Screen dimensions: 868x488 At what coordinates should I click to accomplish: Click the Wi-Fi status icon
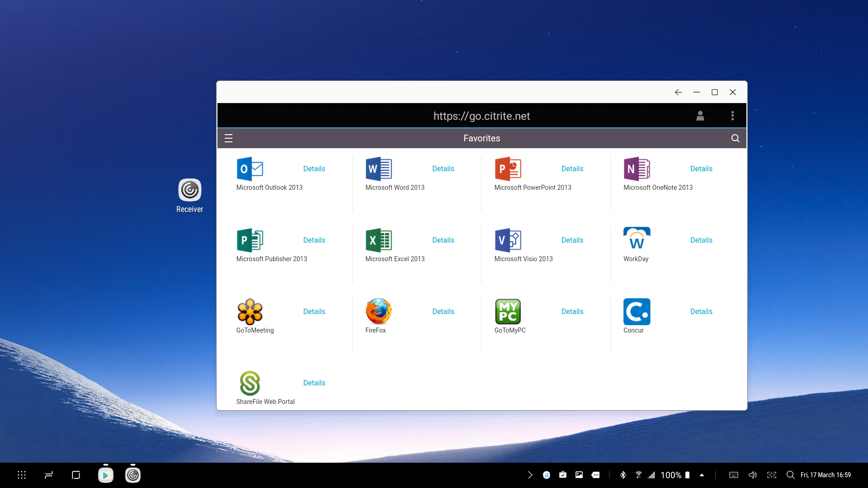pos(638,475)
